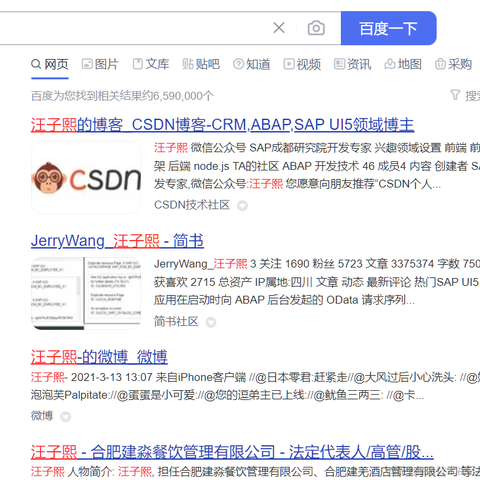Open 汪子熙 - 合肥建淼餐饮管理有限公司 result link
This screenshot has width=480, height=480.
point(232,452)
